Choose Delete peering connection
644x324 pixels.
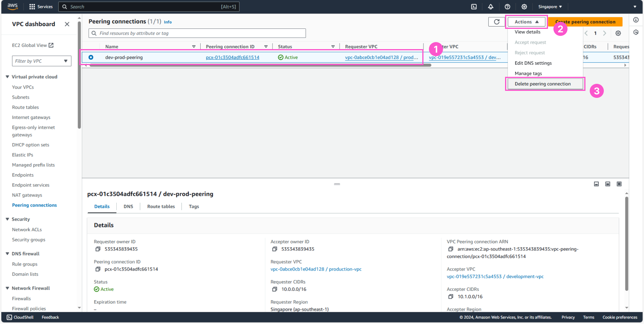click(x=545, y=84)
